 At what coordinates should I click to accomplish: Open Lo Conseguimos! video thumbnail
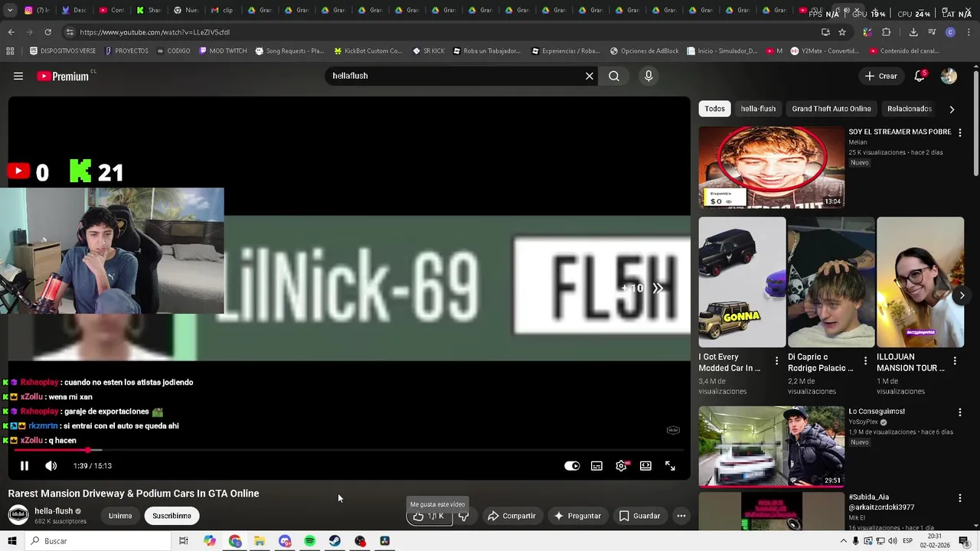[x=772, y=446]
